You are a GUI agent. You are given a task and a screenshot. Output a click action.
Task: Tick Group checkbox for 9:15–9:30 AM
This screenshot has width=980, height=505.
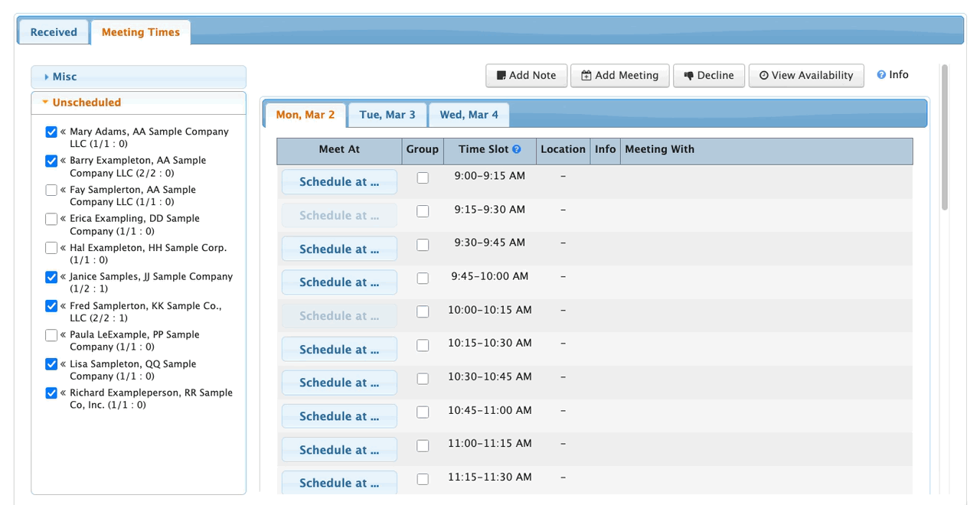click(x=423, y=211)
